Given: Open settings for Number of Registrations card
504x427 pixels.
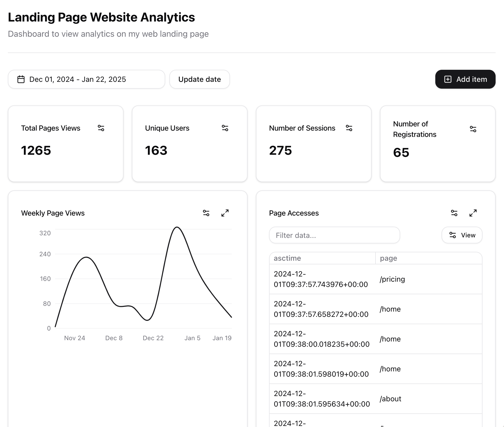Looking at the screenshot, I should pos(473,129).
